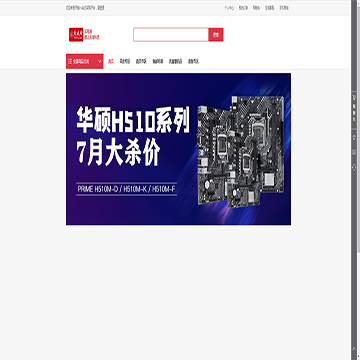Select the red highlighted navigation tab
The image size is (360, 360).
point(111,61)
